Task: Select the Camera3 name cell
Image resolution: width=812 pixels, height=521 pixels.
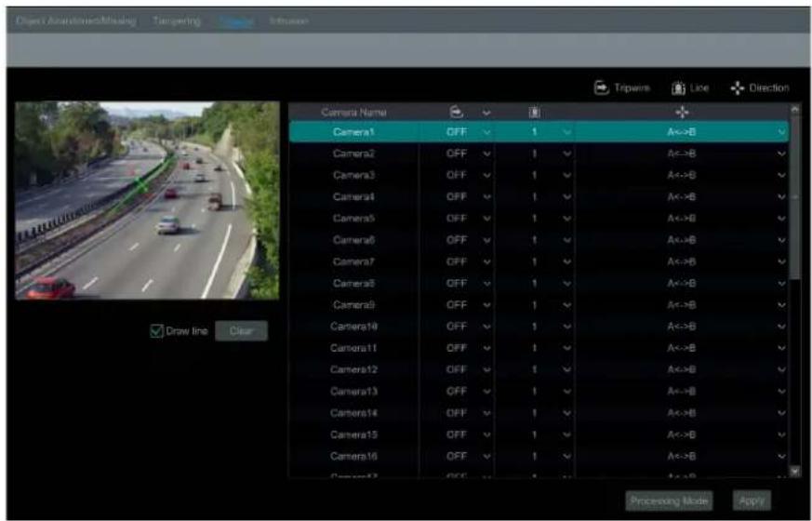Action: coord(353,175)
